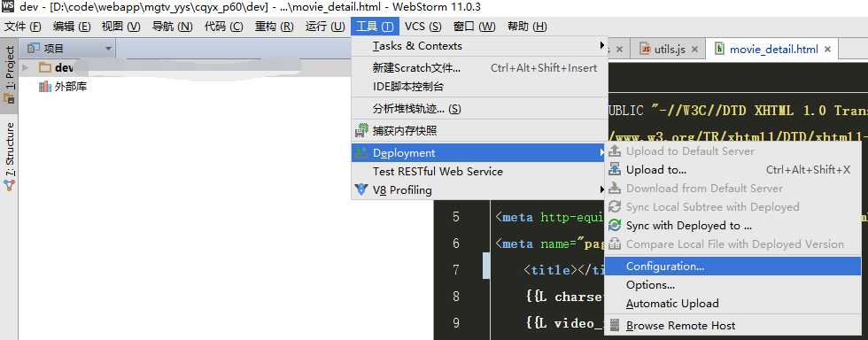868x340 pixels.
Task: Select the Deployment menu entry
Action: (479, 153)
